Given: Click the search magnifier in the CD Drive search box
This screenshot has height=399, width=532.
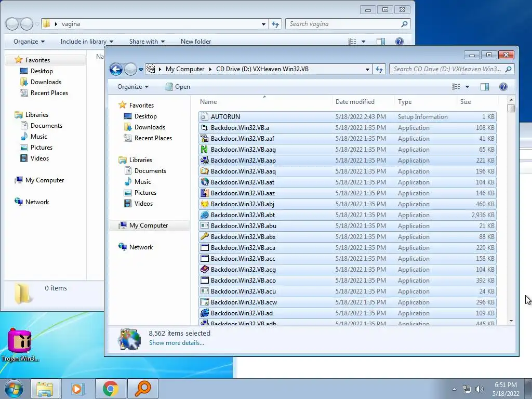Looking at the screenshot, I should [x=508, y=69].
